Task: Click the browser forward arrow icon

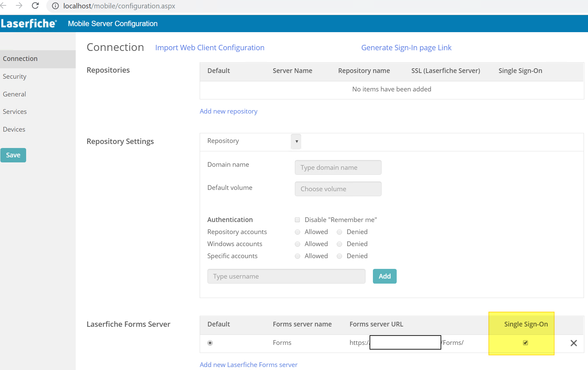Action: click(19, 5)
